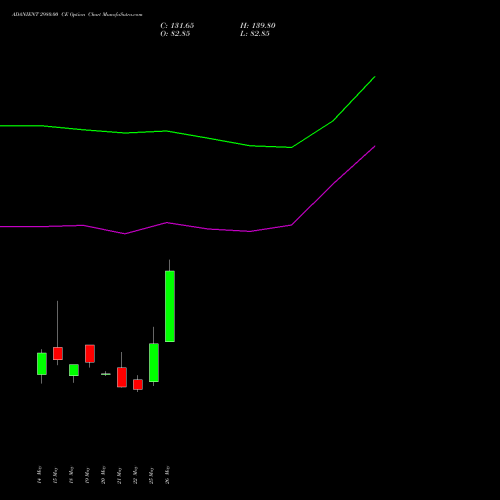Select the tall green candlestick for 26 May

pyautogui.click(x=170, y=306)
